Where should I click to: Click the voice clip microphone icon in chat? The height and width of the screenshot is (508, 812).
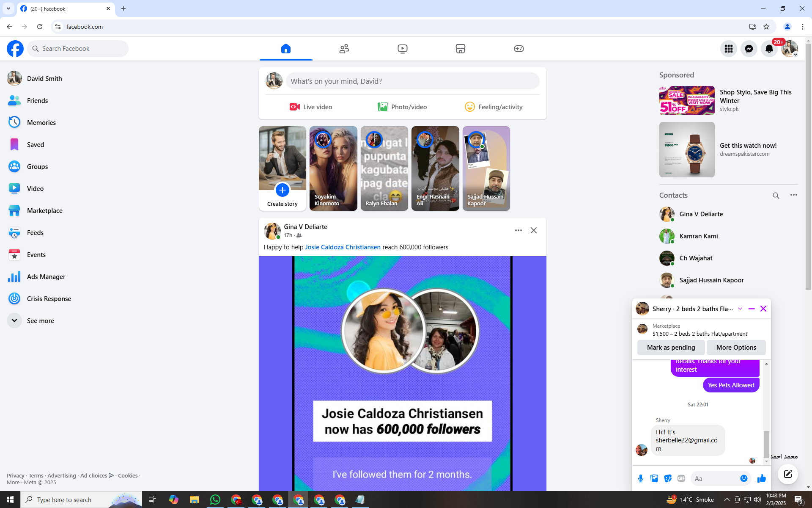(641, 478)
